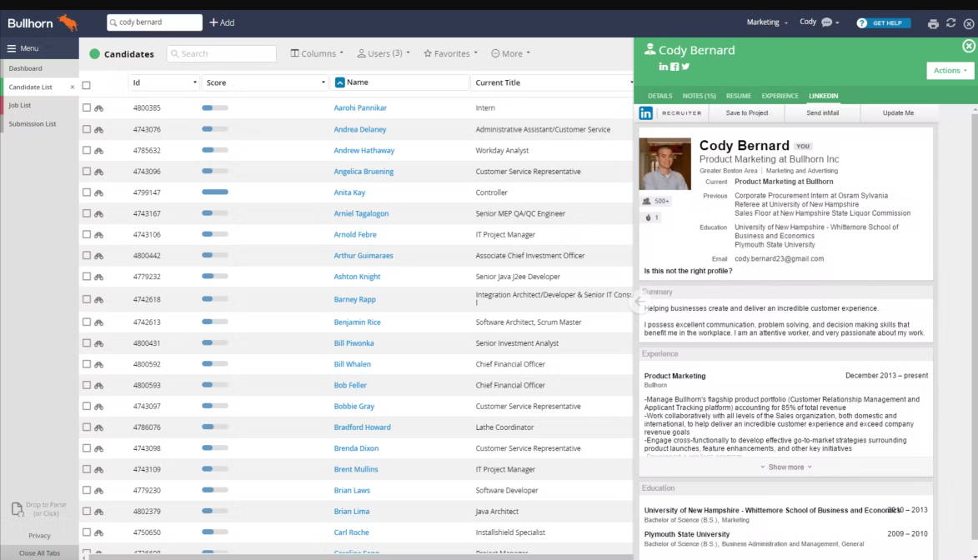
Task: Click Bradford Howard's score bar
Action: pos(215,427)
